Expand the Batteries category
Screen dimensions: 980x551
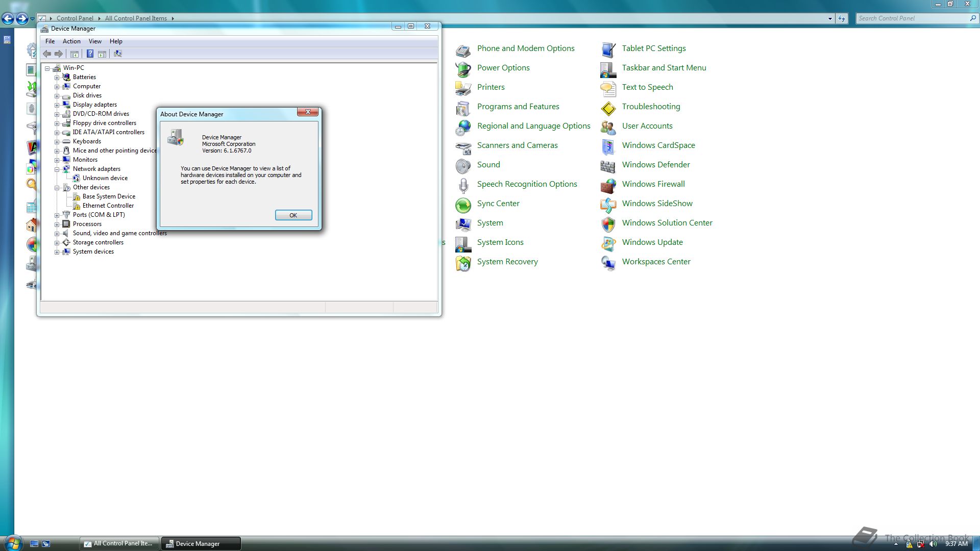tap(57, 77)
